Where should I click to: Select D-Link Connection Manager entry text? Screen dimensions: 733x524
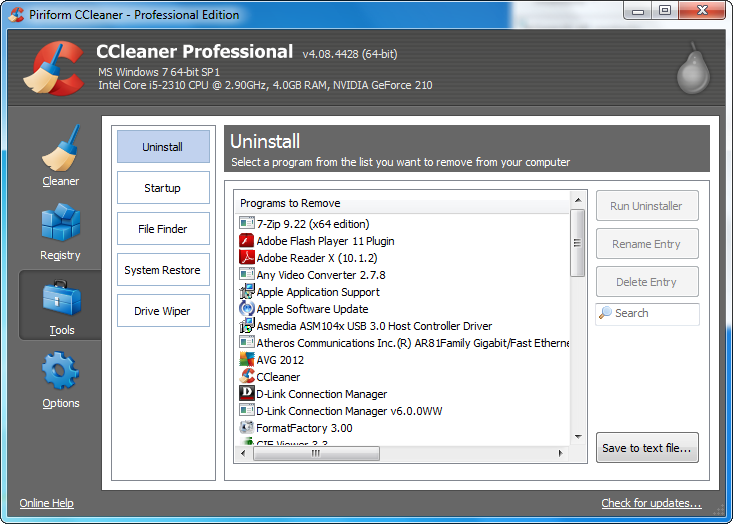[x=322, y=394]
